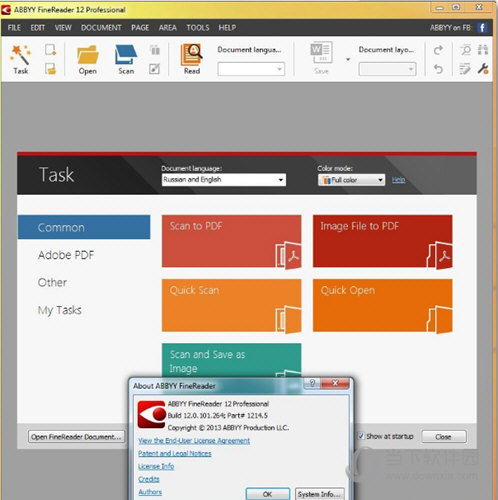Open the Help link in Task header
This screenshot has width=498, height=500.
pos(399,180)
